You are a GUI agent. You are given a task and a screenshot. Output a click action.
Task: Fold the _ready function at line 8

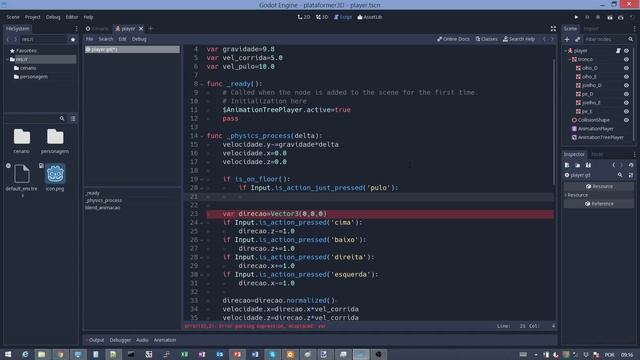coord(202,84)
